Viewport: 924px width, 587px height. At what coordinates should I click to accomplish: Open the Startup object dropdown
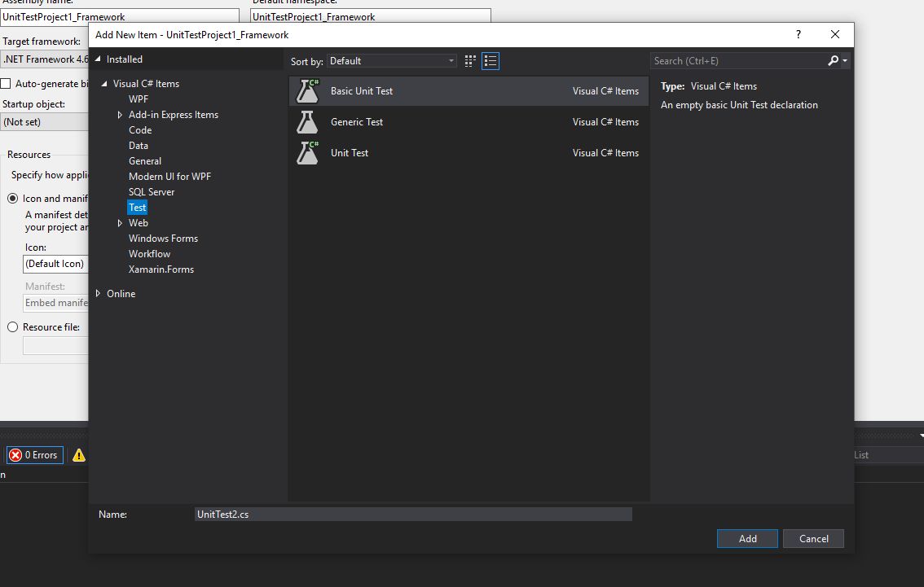click(x=45, y=122)
